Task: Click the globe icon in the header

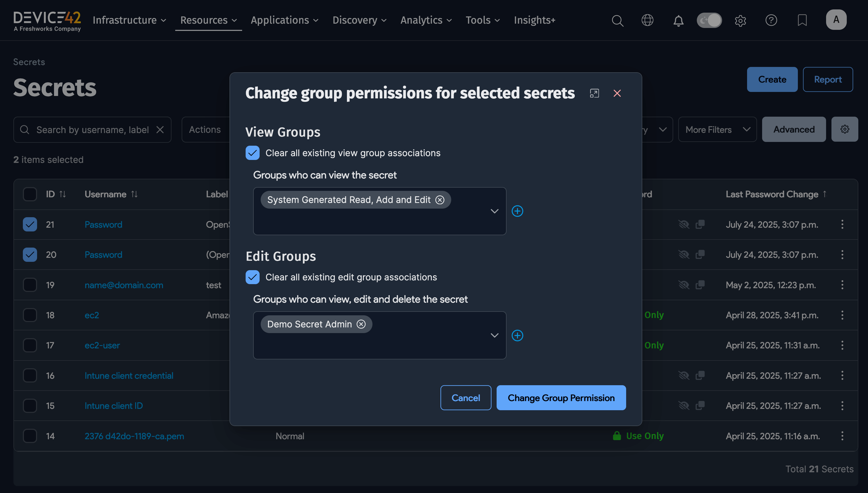Action: coord(647,20)
